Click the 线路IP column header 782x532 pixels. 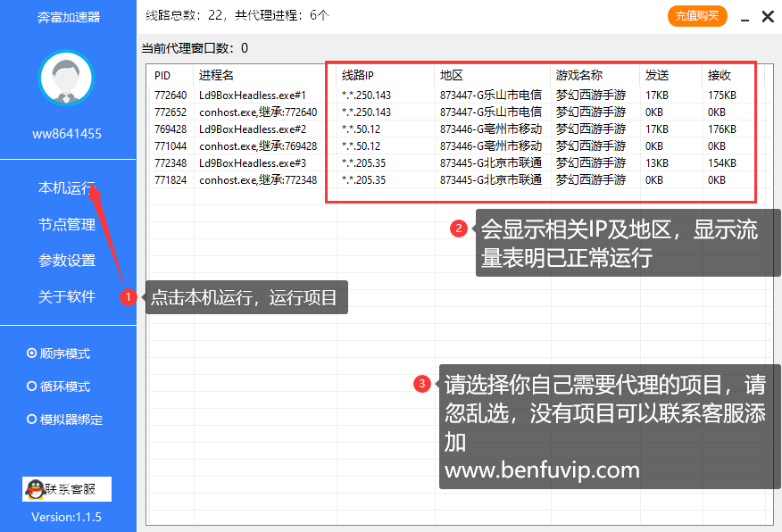click(357, 76)
